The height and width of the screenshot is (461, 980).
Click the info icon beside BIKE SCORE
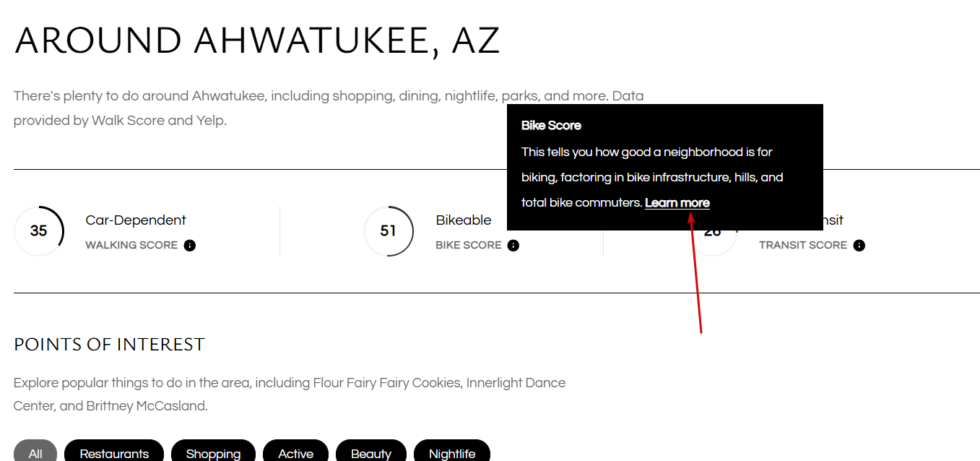(513, 245)
